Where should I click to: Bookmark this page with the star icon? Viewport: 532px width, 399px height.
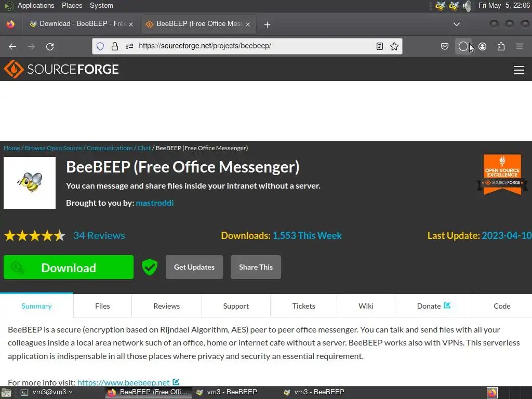coord(394,46)
